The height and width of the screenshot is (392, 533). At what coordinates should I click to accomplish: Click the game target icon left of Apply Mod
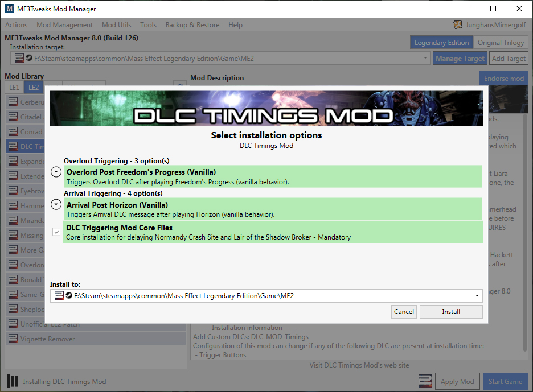click(x=425, y=381)
